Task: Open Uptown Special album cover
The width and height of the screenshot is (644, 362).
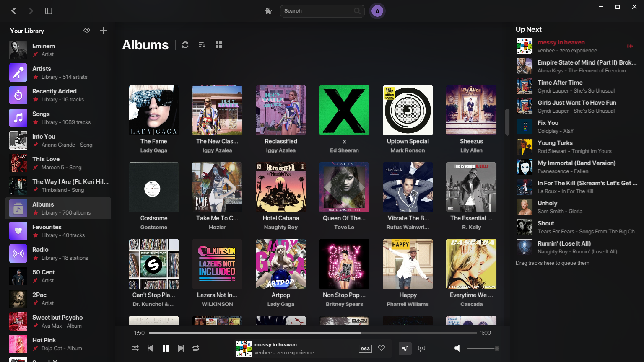Action: (x=408, y=110)
